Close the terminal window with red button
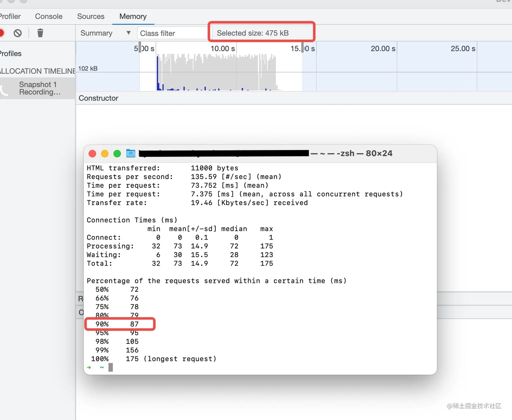This screenshot has width=512, height=420. tap(92, 154)
